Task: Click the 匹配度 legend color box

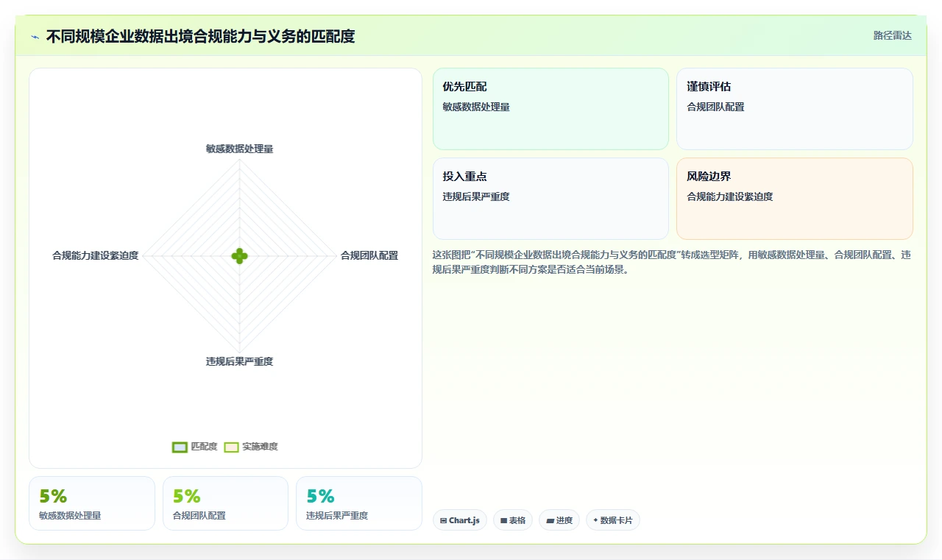Action: tap(180, 447)
